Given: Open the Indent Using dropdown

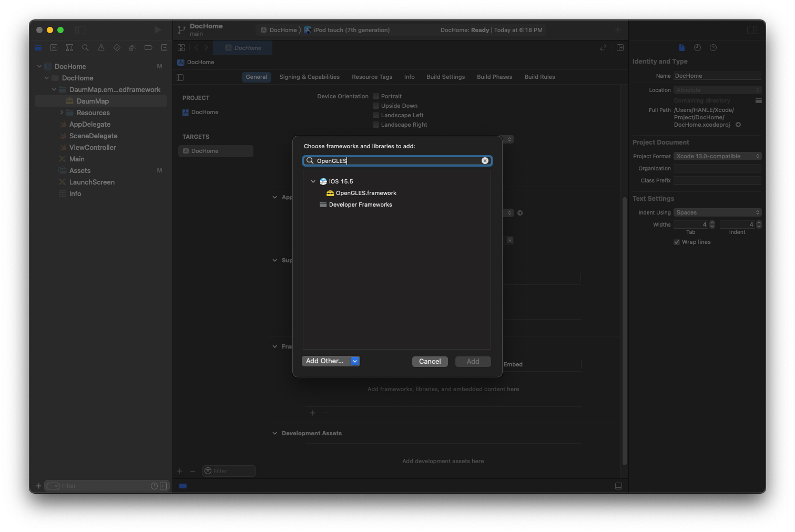Looking at the screenshot, I should [717, 212].
